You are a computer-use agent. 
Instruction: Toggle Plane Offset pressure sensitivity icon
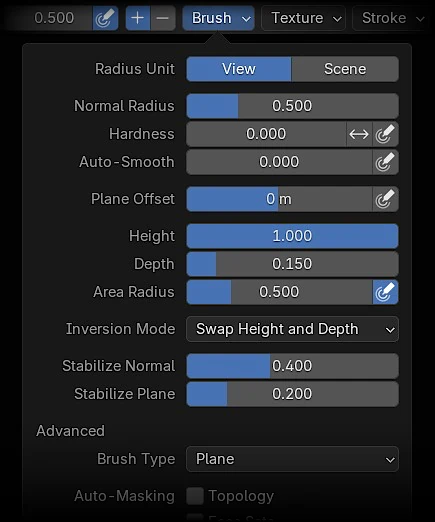(x=385, y=199)
